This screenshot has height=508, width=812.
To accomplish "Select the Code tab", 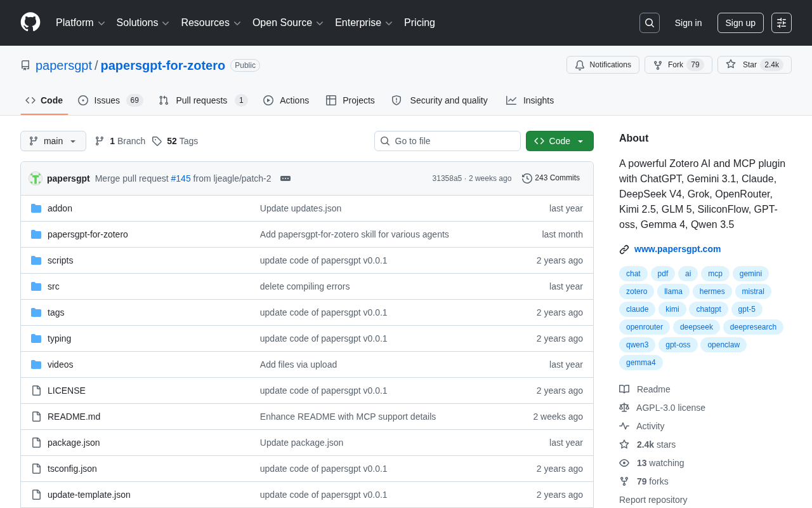I will point(44,100).
